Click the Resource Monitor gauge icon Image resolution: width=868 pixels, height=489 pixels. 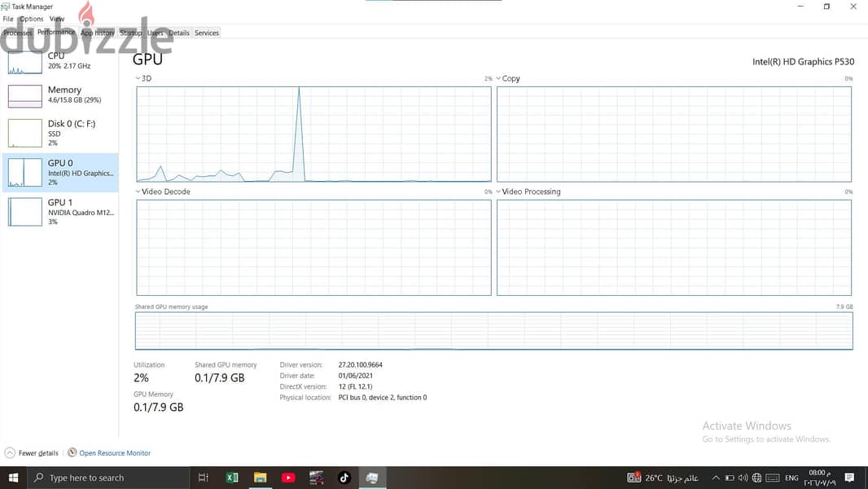coord(72,452)
